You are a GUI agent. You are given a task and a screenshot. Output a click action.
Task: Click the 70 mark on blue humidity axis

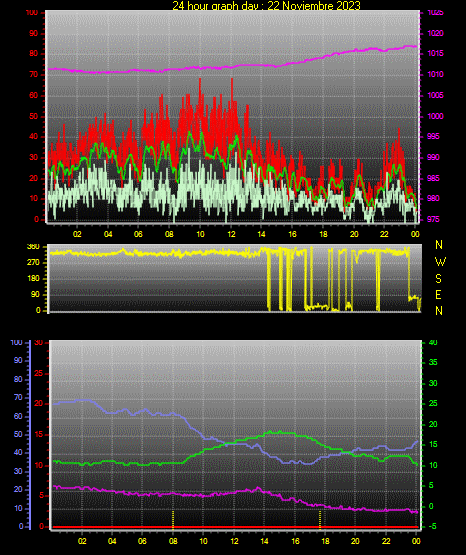pos(18,397)
